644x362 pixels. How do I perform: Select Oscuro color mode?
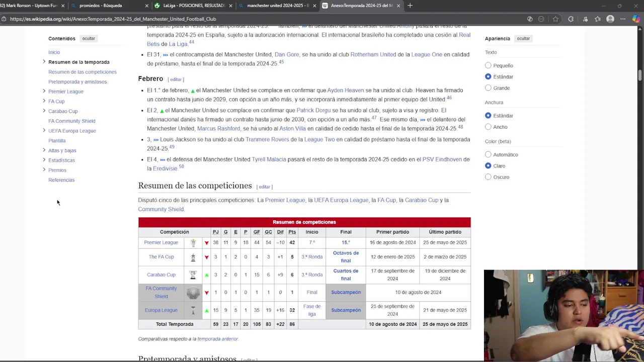coord(488,177)
